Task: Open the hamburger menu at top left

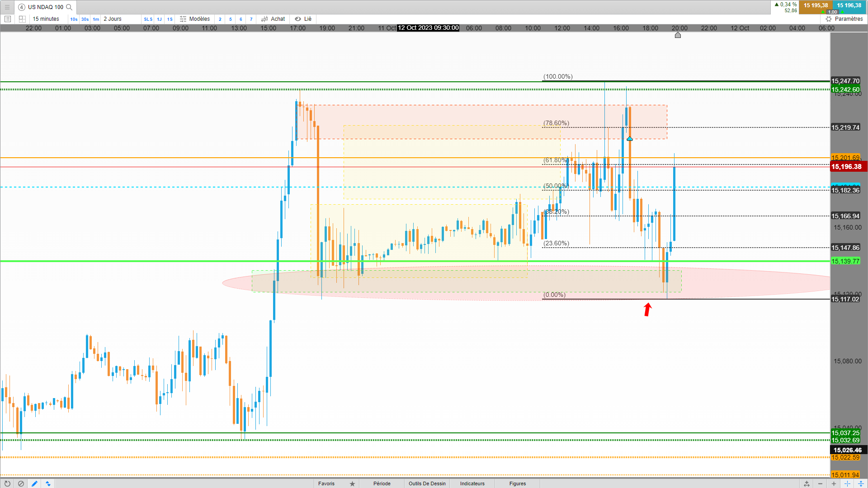Action: (7, 7)
